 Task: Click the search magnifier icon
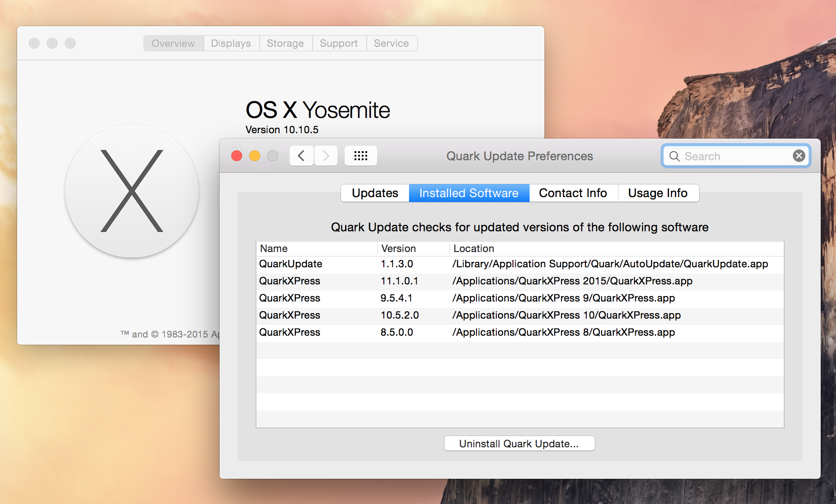click(674, 156)
